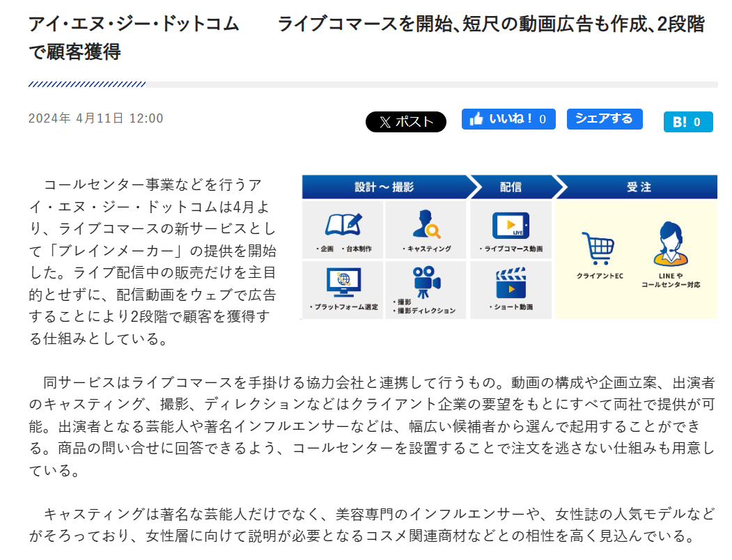Click the ショート動画 clapperboard icon
The height and width of the screenshot is (560, 732).
click(511, 282)
